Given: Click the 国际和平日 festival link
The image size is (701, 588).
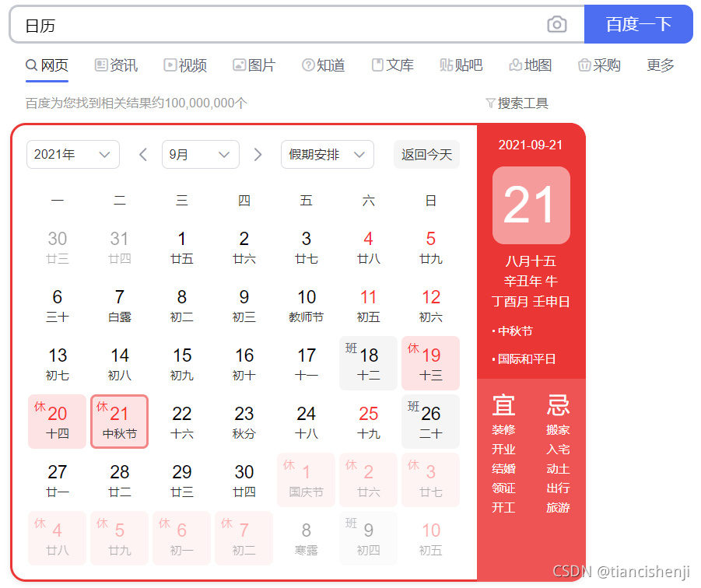Looking at the screenshot, I should (x=527, y=359).
